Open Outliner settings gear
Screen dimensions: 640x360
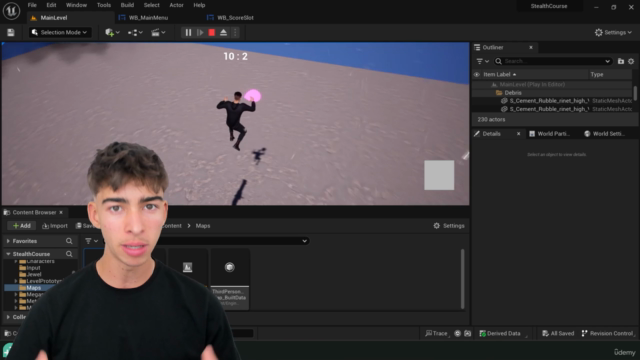click(x=631, y=61)
